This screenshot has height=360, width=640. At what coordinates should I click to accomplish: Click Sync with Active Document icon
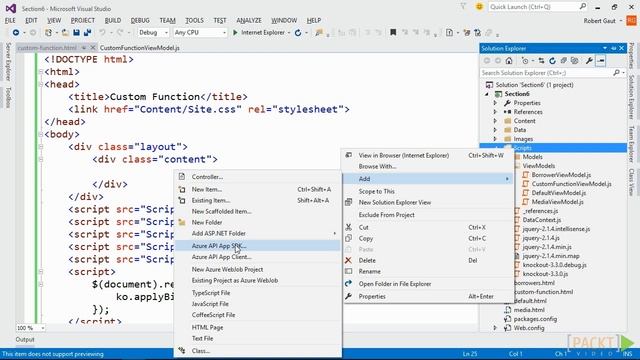pos(541,61)
